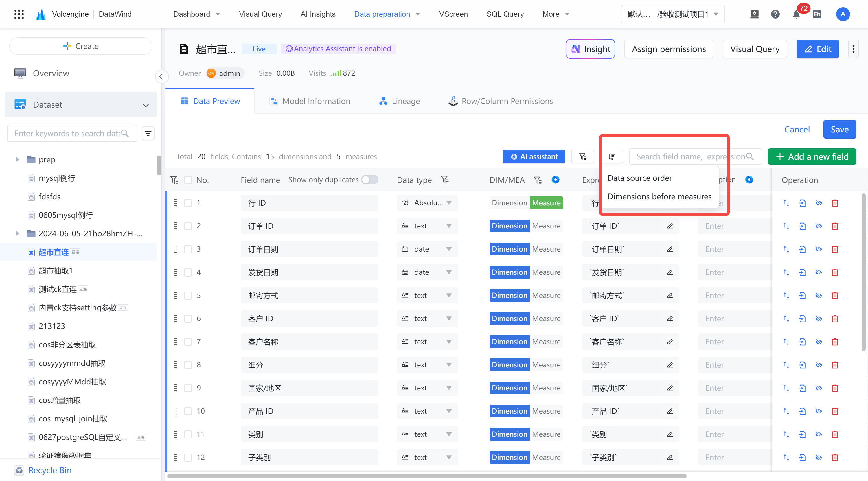Open the project selector 验收测试项目1 dropdown
This screenshot has height=481, width=868.
click(673, 14)
